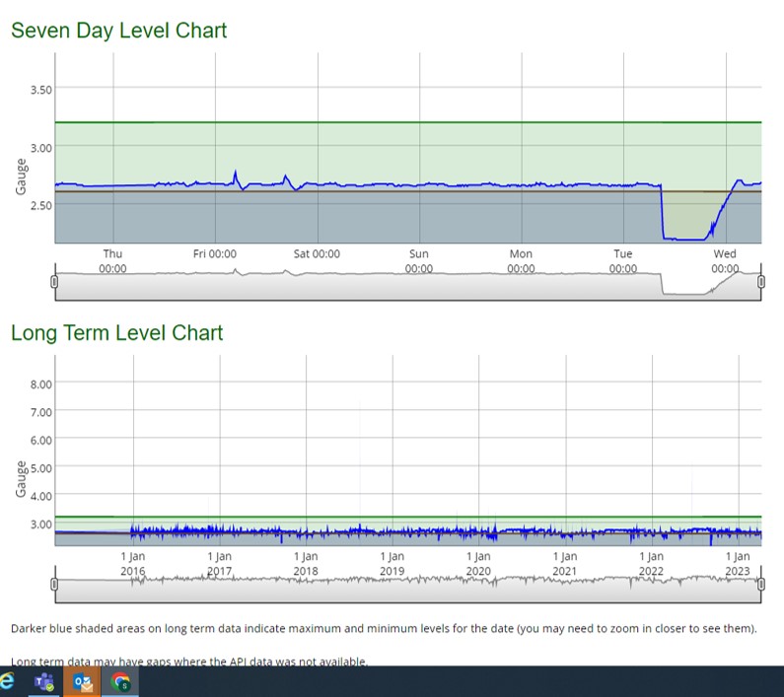Click the 3.50 gauge label on Seven Day chart
Viewport: 784px width, 697px height.
click(41, 90)
